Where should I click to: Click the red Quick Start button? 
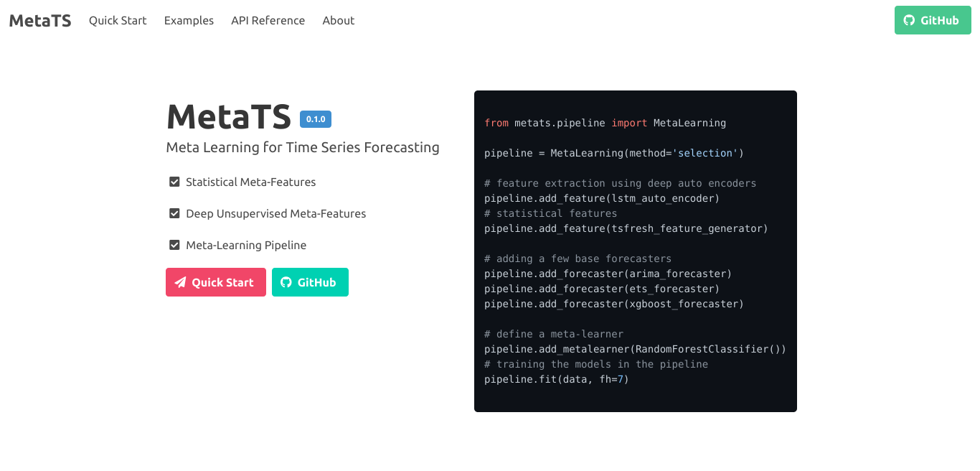click(x=216, y=282)
